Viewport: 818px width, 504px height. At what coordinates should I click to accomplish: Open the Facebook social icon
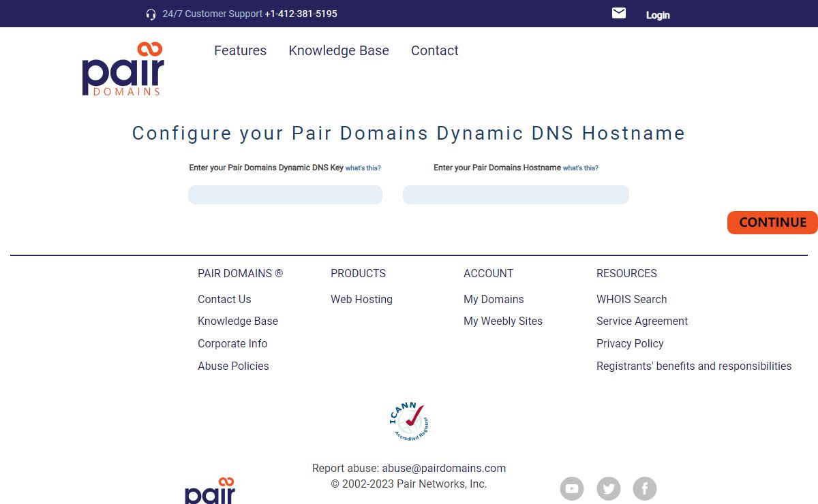(x=645, y=488)
